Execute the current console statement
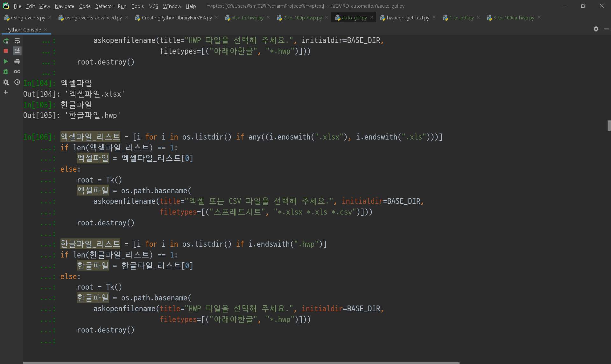The width and height of the screenshot is (611, 364). (6, 61)
